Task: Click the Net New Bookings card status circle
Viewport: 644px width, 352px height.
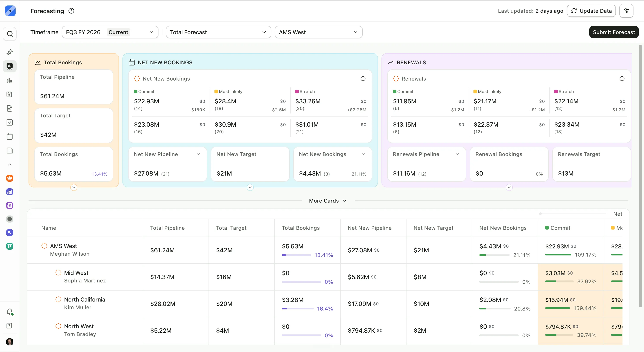Action: click(x=137, y=79)
